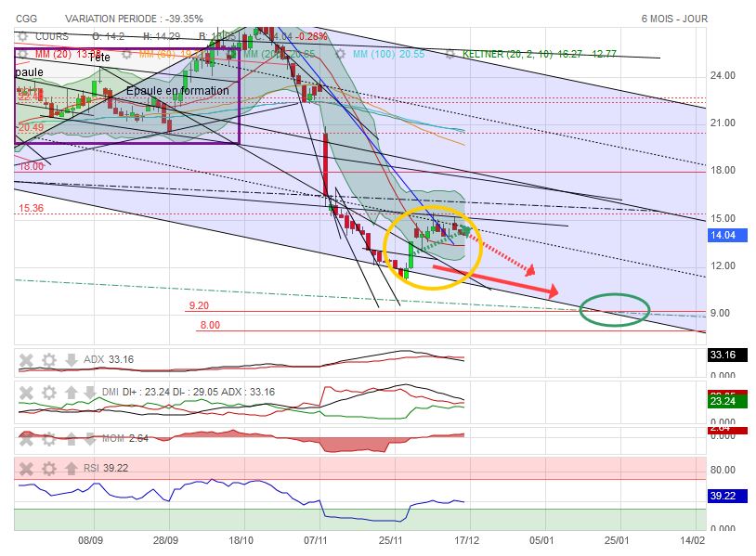
Task: Open DMI indicator settings gear
Action: click(x=48, y=393)
